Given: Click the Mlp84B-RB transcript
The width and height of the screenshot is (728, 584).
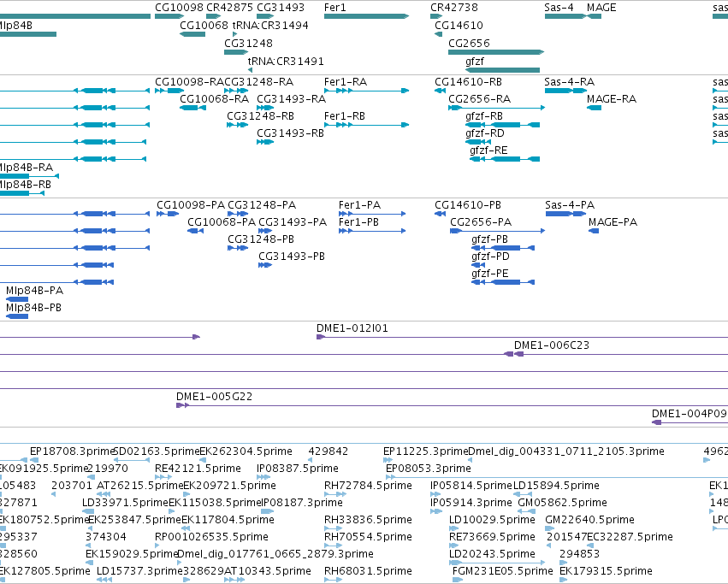Looking at the screenshot, I should click(22, 193).
